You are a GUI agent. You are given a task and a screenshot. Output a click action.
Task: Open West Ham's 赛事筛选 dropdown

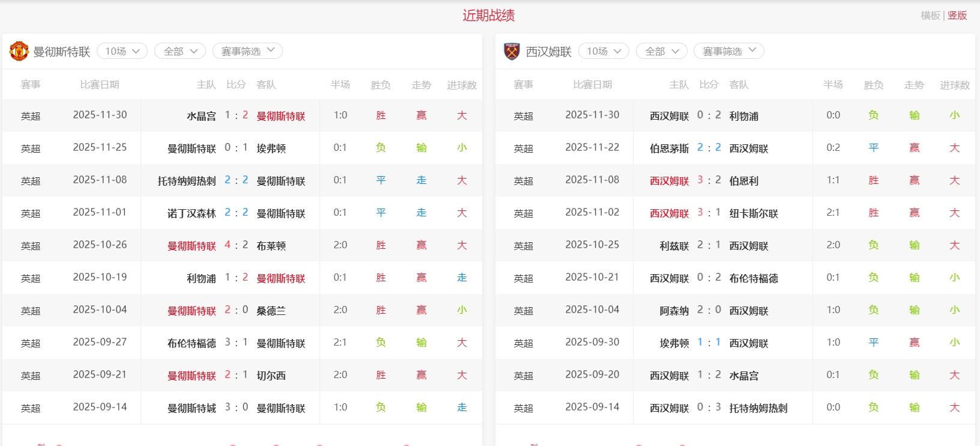728,51
